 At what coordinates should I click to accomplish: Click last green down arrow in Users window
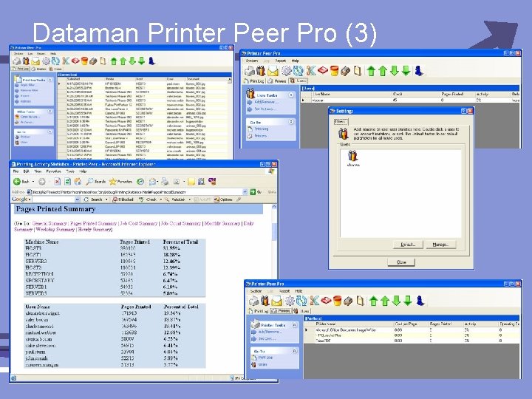(406, 71)
